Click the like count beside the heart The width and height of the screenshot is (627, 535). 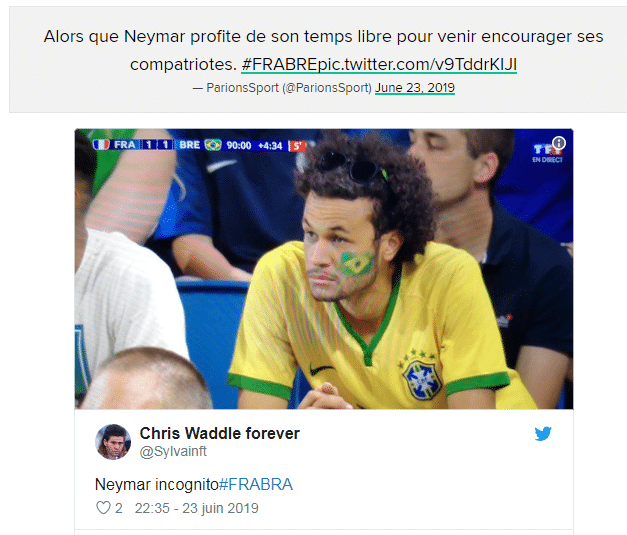coord(118,508)
